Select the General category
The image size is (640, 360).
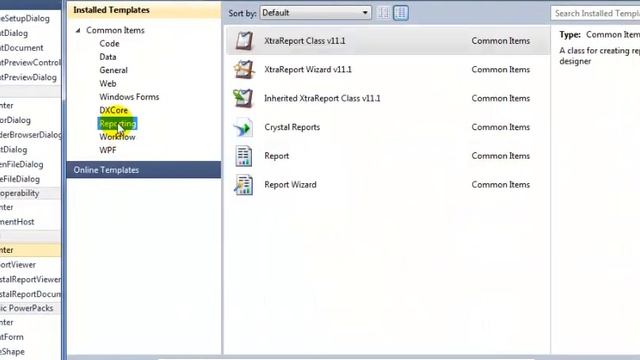(113, 70)
